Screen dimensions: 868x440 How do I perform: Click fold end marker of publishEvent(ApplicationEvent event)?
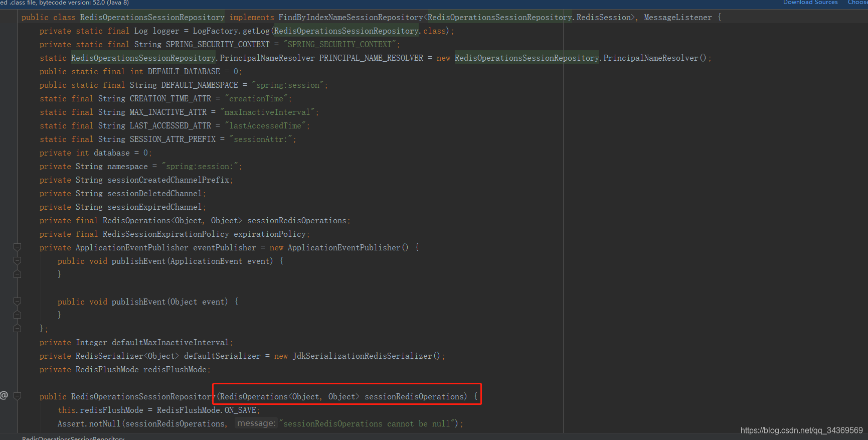pyautogui.click(x=17, y=274)
